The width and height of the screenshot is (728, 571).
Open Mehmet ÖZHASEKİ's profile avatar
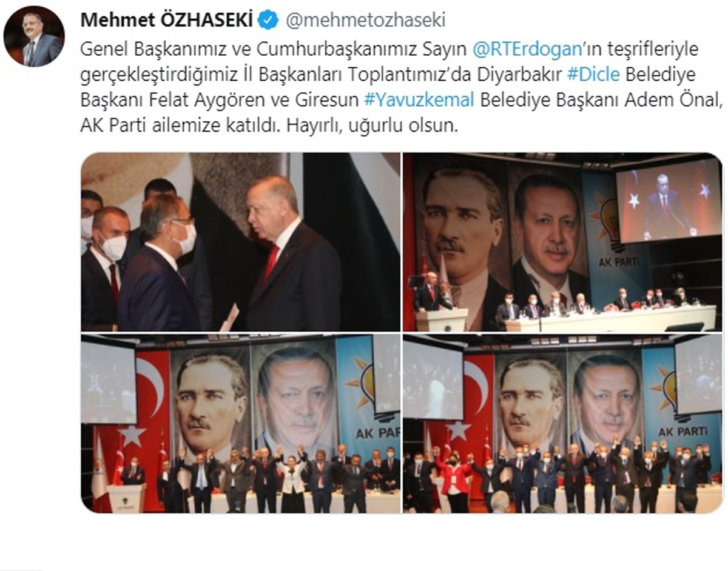point(34,36)
